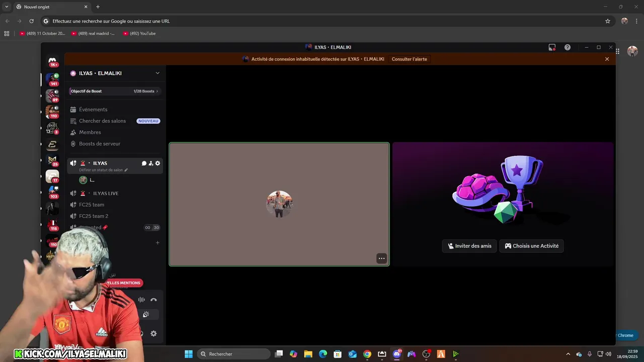Open Boosts de serveur

click(x=115, y=144)
